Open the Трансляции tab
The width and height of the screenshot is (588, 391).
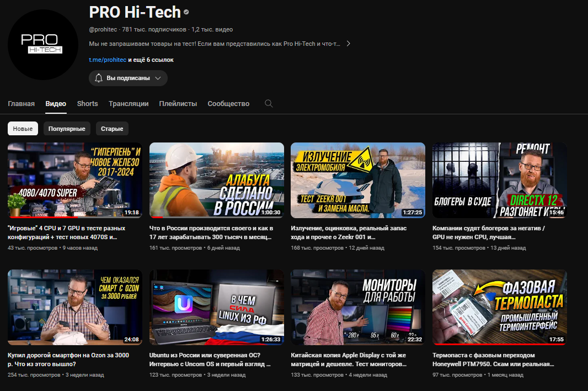[x=129, y=104]
